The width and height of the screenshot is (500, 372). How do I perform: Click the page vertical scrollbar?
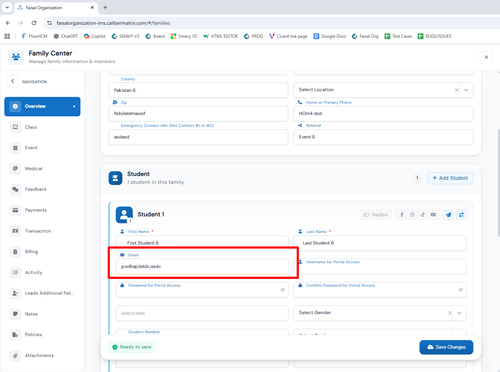[498, 183]
